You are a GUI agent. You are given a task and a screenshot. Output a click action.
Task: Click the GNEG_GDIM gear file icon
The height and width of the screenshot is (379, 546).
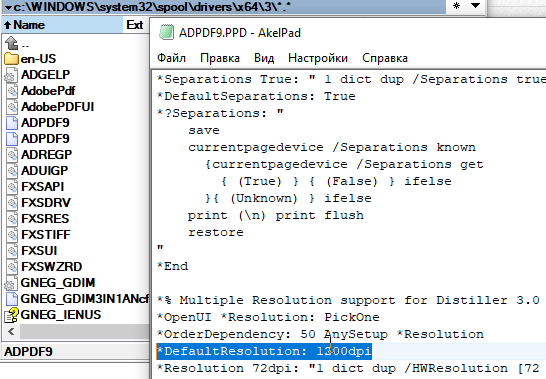point(11,283)
